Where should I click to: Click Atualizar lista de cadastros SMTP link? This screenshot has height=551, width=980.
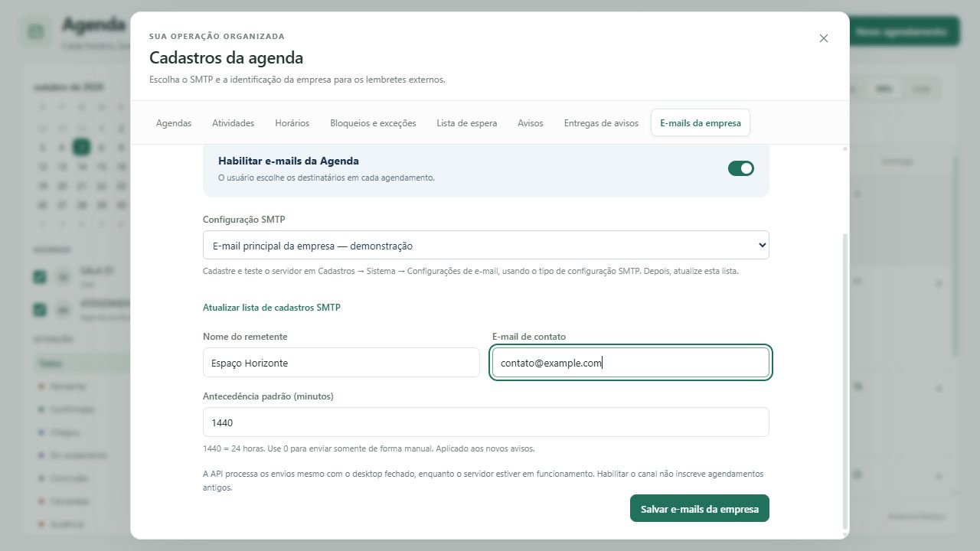click(x=272, y=308)
